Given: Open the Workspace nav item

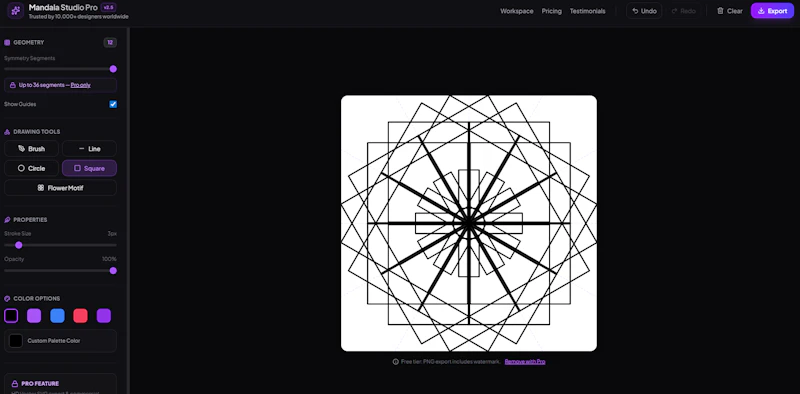Looking at the screenshot, I should 517,11.
